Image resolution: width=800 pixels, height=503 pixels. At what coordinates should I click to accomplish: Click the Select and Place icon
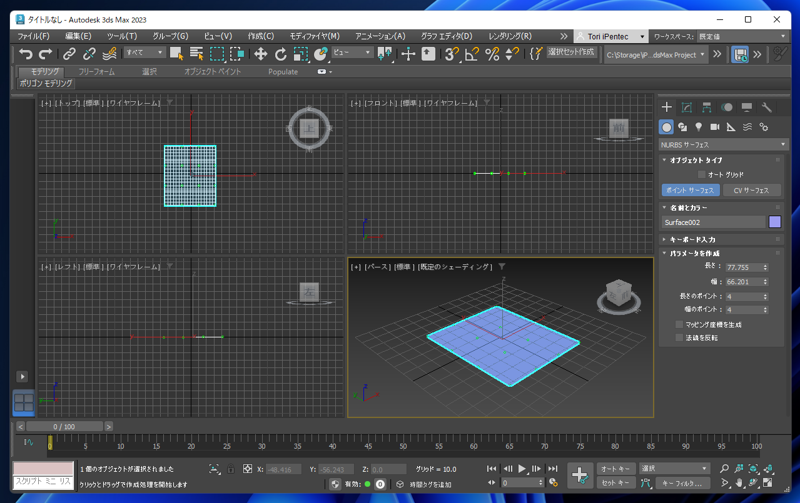(321, 54)
